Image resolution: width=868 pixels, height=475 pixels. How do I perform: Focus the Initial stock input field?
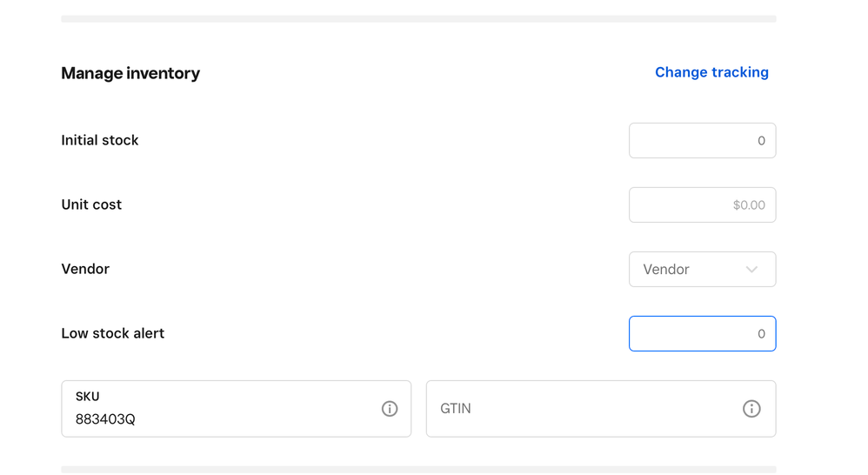[702, 141]
